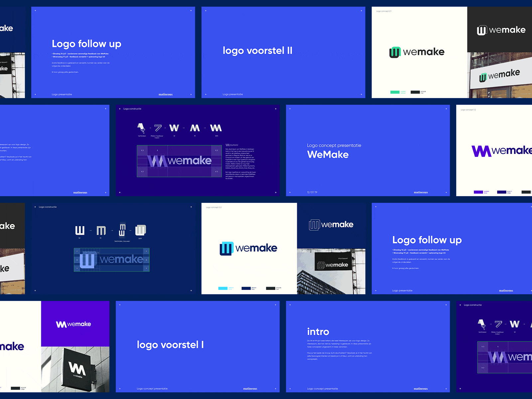Open the 'logo voorstel II' slide
Image resolution: width=532 pixels, height=399 pixels.
click(258, 51)
